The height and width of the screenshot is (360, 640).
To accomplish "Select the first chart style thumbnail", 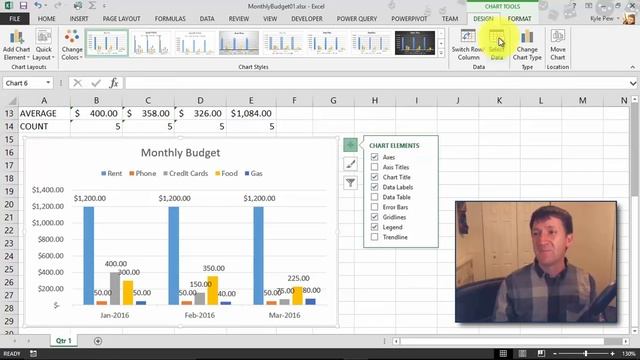I will click(x=107, y=42).
